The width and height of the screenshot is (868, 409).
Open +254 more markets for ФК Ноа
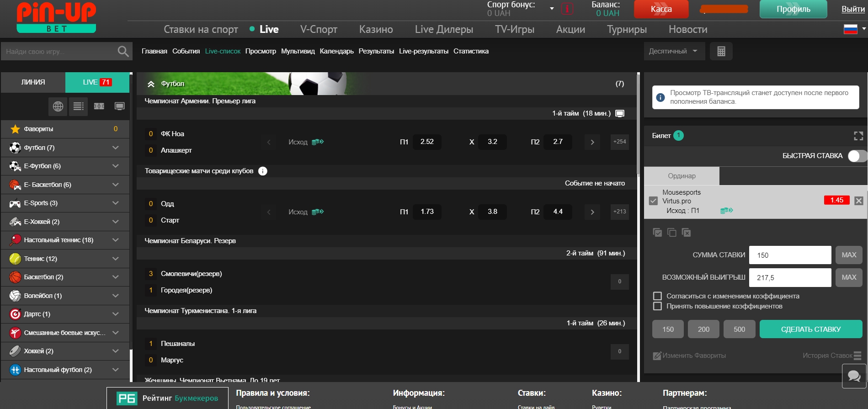point(619,142)
